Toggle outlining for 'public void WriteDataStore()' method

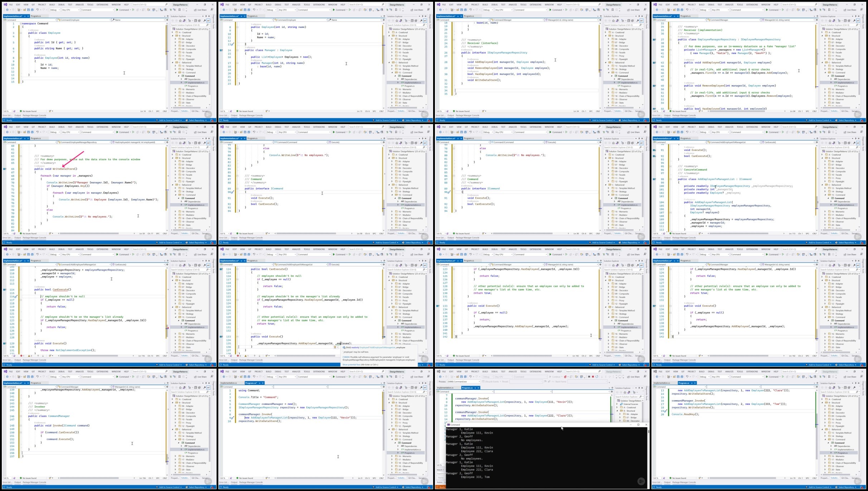21,169
